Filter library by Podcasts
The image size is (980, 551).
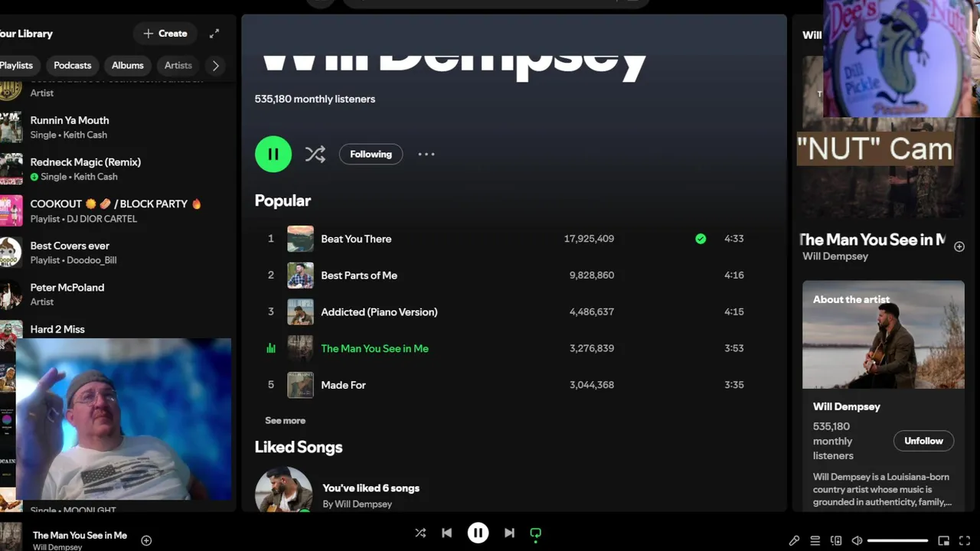(73, 65)
